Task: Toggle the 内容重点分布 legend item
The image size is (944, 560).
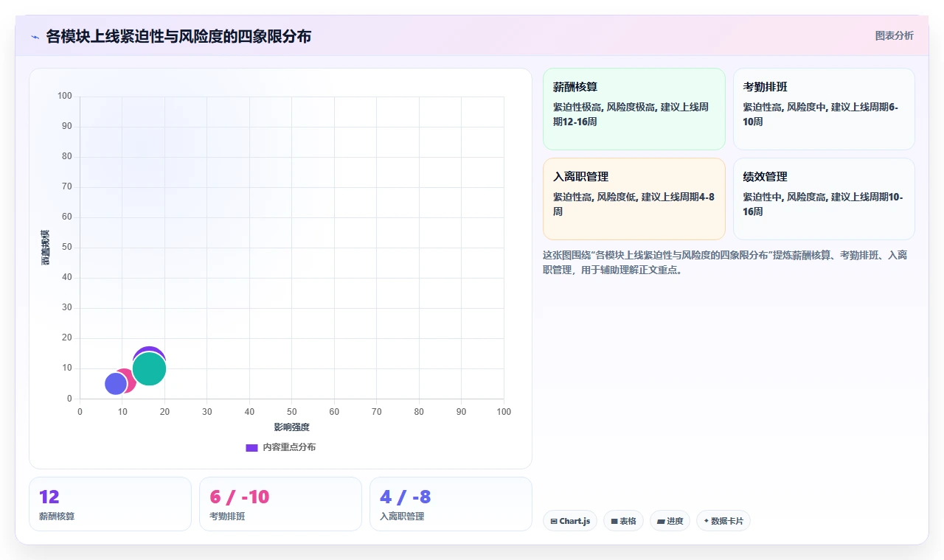Action: tap(280, 447)
